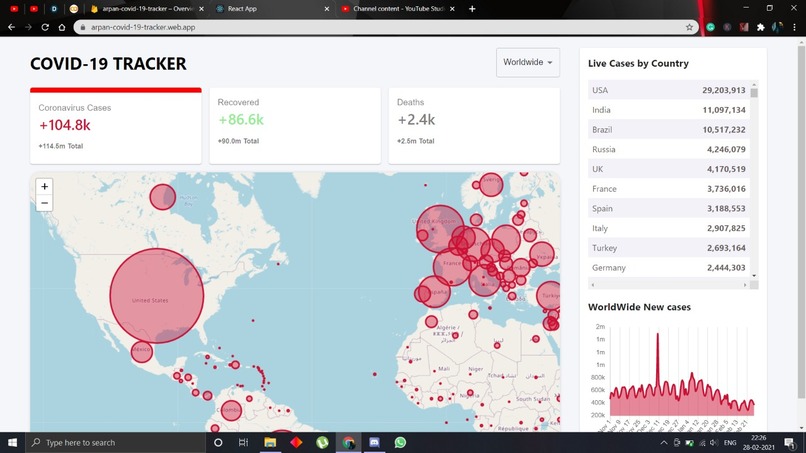Click the Chrome icon on the taskbar
The height and width of the screenshot is (453, 806).
pos(349,442)
